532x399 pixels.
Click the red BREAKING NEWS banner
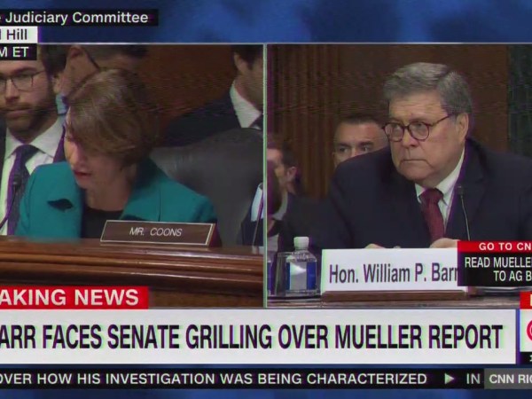tap(74, 298)
